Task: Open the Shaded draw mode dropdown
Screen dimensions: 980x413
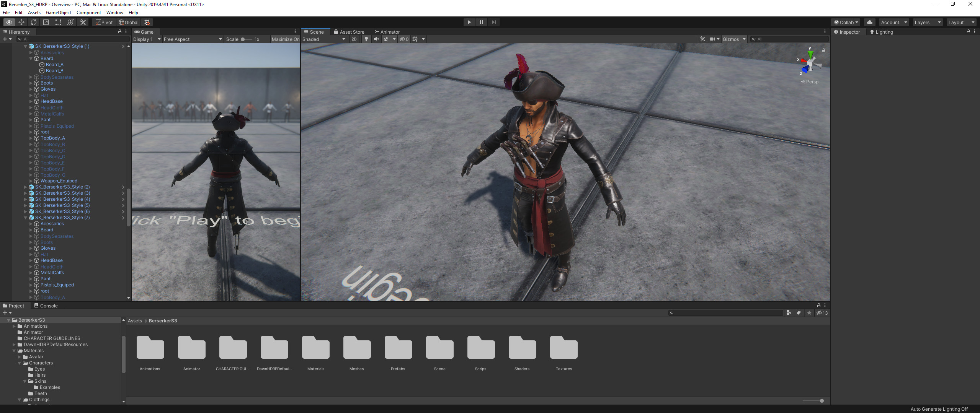Action: click(x=324, y=39)
